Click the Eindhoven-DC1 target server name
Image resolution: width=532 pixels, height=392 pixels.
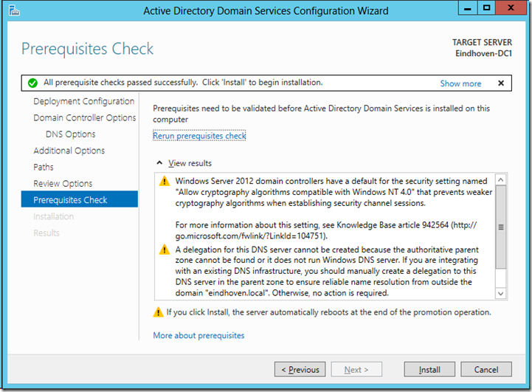(483, 54)
